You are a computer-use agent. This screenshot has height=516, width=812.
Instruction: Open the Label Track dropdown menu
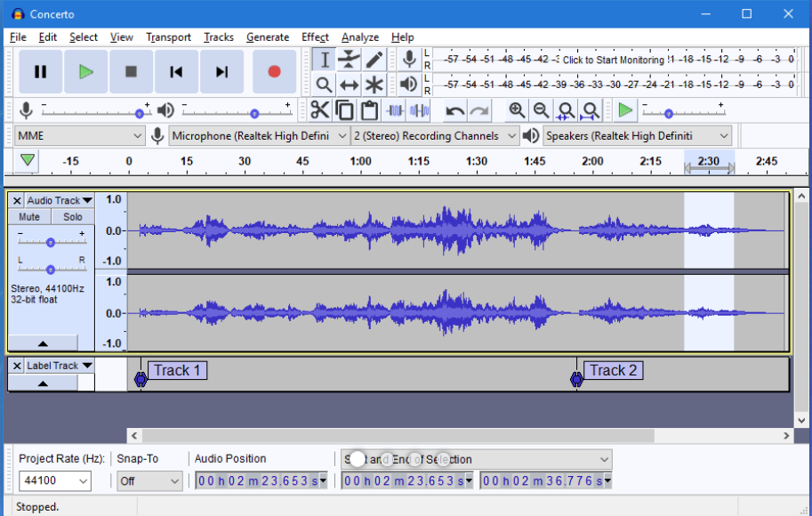click(x=60, y=366)
